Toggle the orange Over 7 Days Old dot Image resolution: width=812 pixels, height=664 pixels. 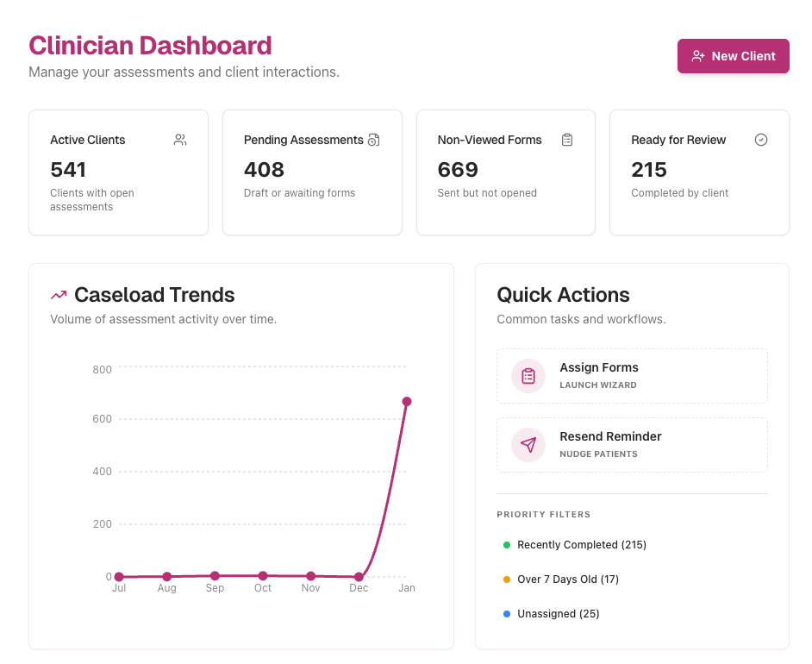pyautogui.click(x=506, y=579)
